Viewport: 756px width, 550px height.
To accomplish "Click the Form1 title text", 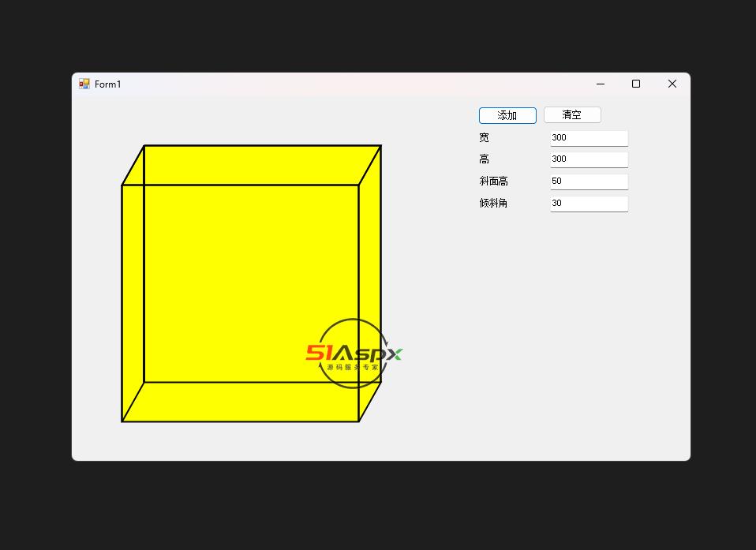I will coord(108,84).
